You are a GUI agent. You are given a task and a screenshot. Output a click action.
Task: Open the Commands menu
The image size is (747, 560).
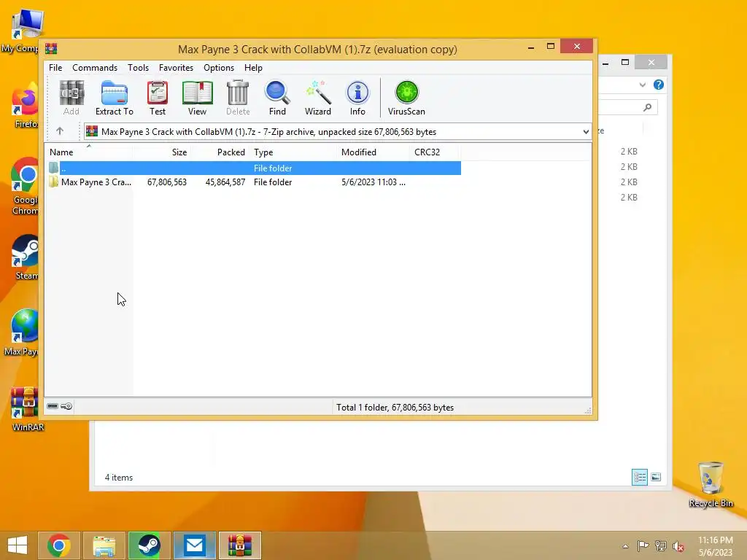pyautogui.click(x=95, y=68)
